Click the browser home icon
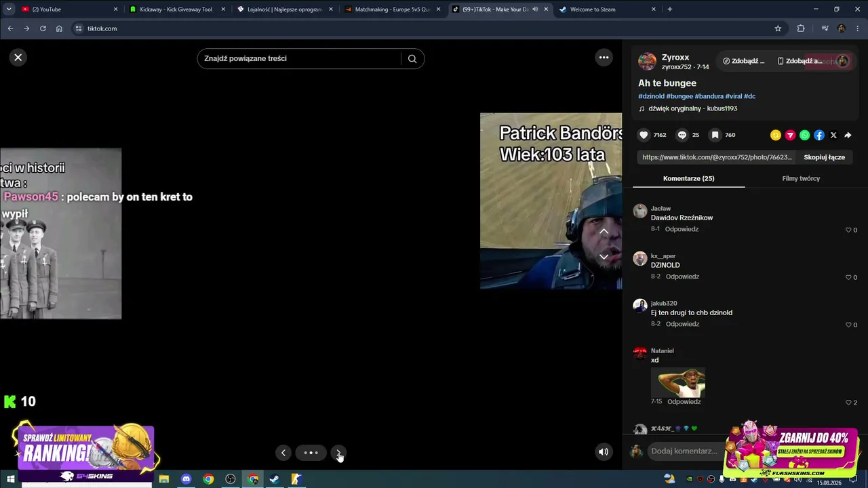Viewport: 868px width, 488px height. (x=59, y=28)
